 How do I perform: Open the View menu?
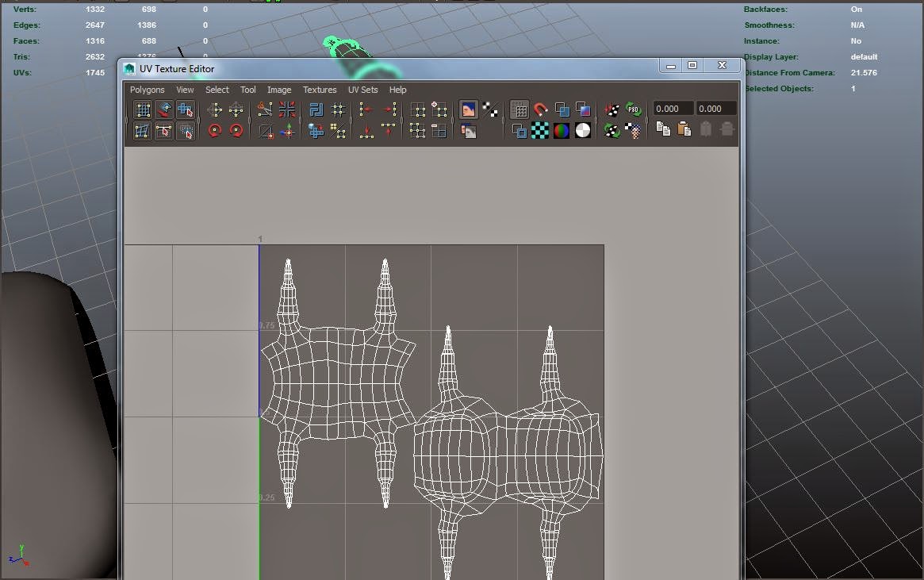click(185, 90)
